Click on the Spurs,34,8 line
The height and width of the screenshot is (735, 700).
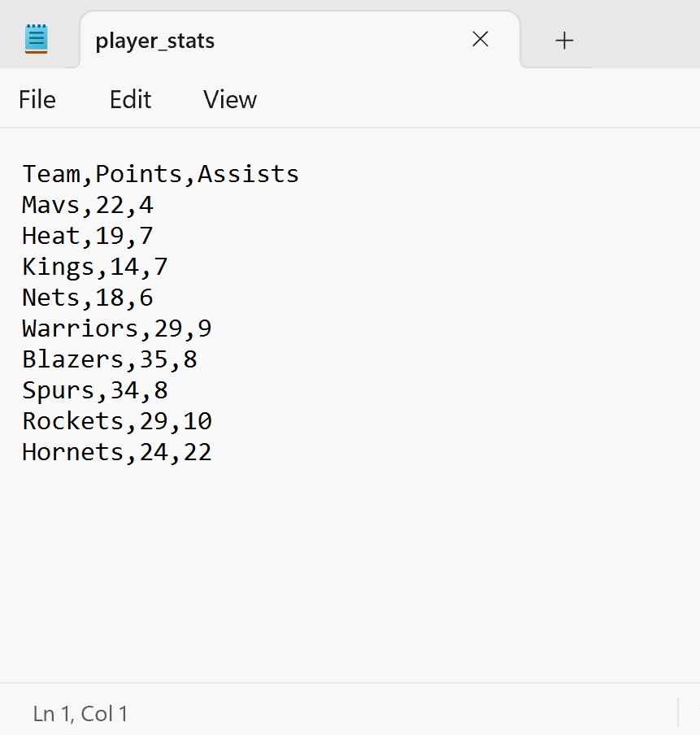click(x=94, y=390)
